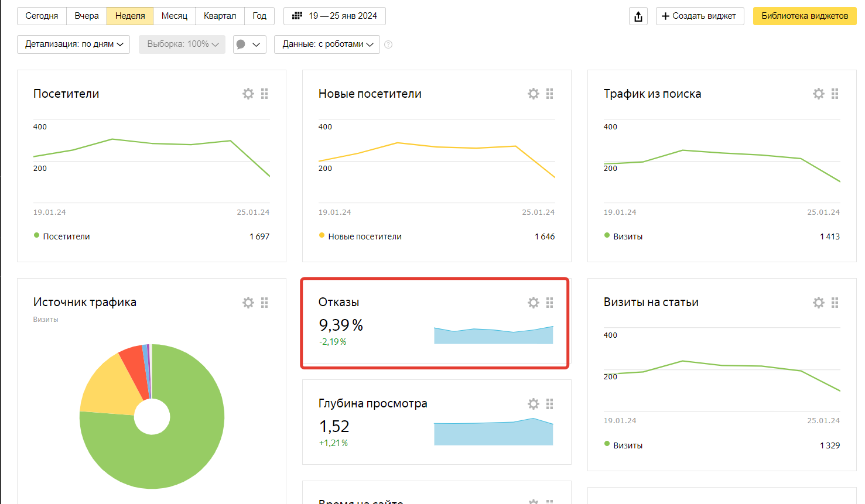Switch to Год period tab
865x504 pixels.
259,16
